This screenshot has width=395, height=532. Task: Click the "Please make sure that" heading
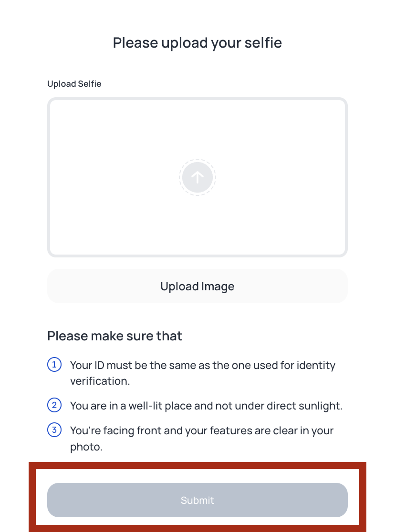coord(114,336)
